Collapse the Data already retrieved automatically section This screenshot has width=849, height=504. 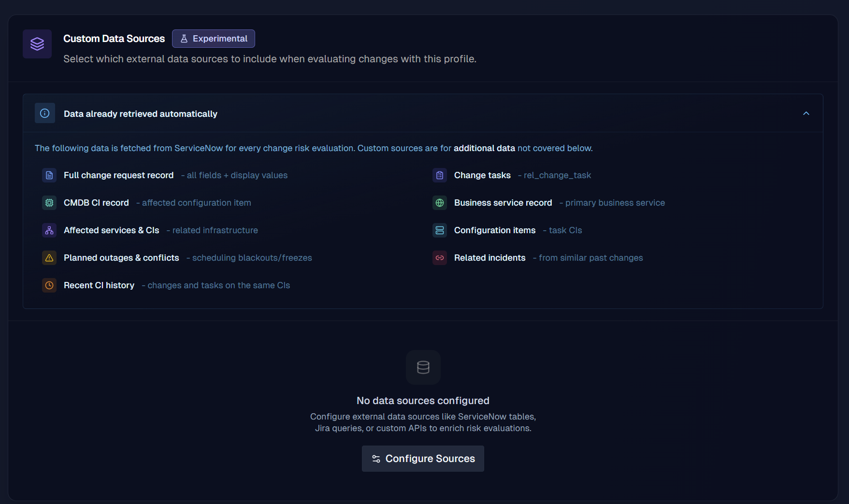[x=806, y=113]
